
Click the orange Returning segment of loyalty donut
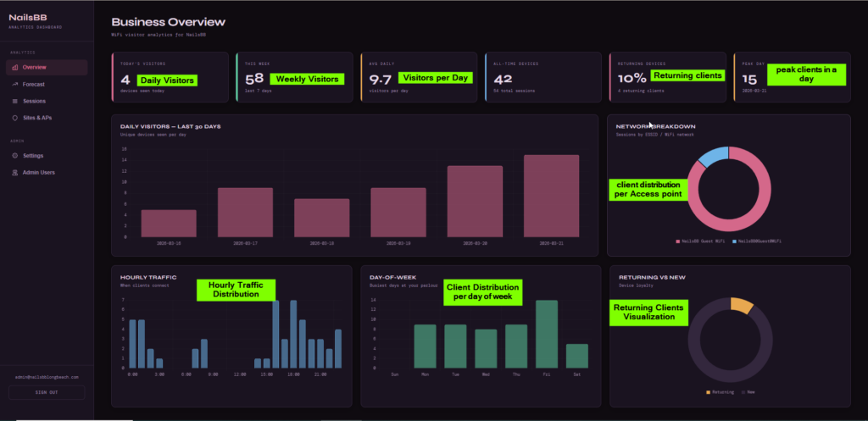(742, 305)
